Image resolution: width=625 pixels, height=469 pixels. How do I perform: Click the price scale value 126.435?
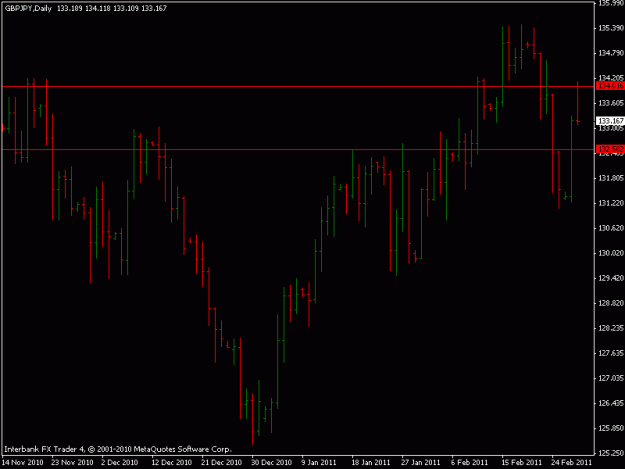(611, 403)
